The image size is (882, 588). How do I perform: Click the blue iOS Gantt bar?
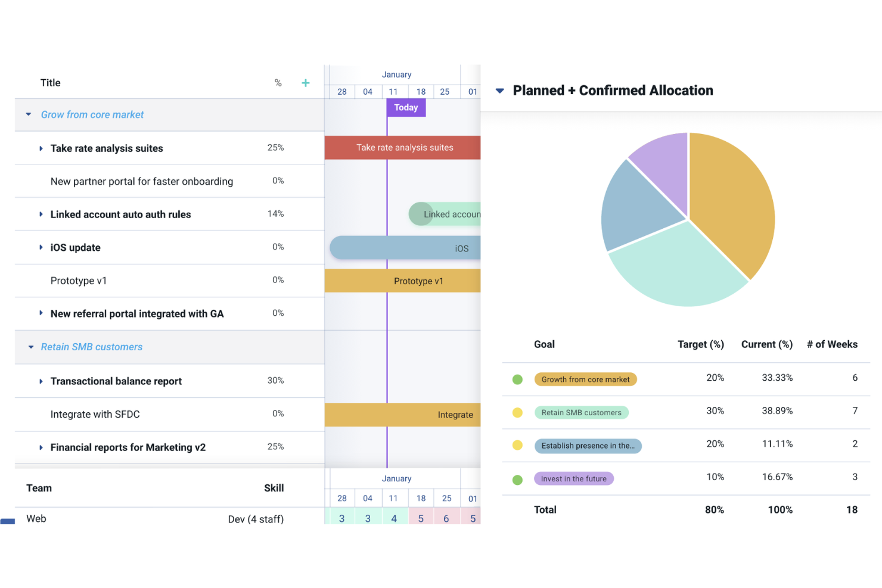pos(405,248)
